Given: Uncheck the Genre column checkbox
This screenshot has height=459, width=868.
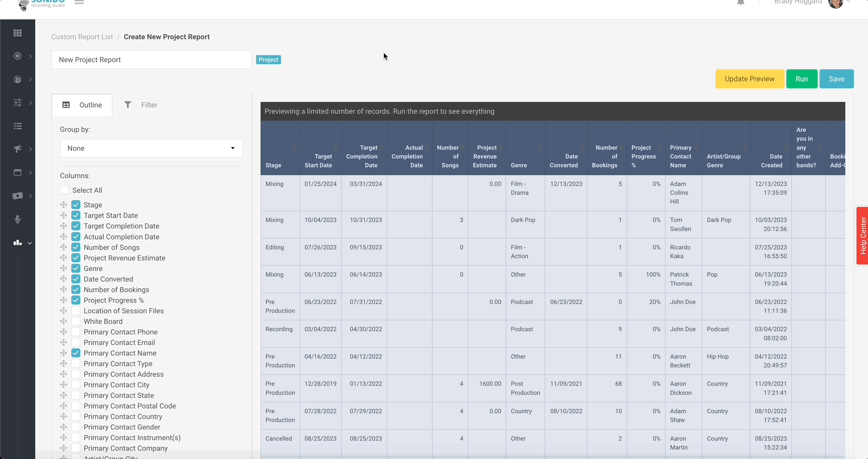Looking at the screenshot, I should [76, 268].
